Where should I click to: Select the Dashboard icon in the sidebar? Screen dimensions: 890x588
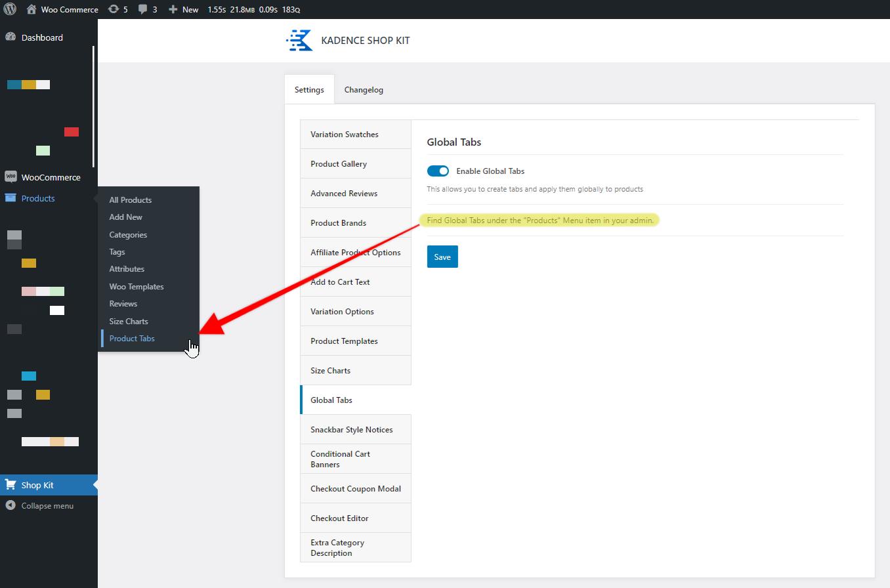9,37
